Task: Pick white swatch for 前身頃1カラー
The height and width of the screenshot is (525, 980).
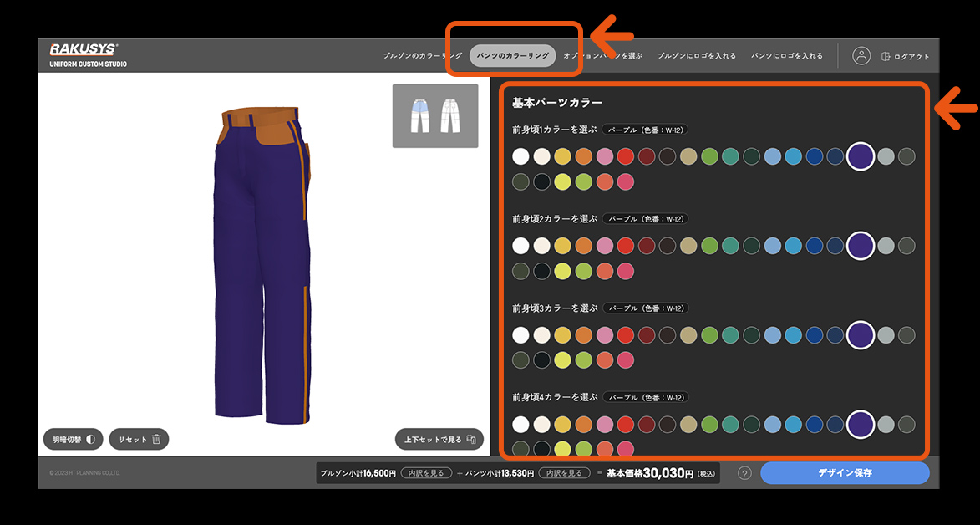Action: (x=521, y=156)
